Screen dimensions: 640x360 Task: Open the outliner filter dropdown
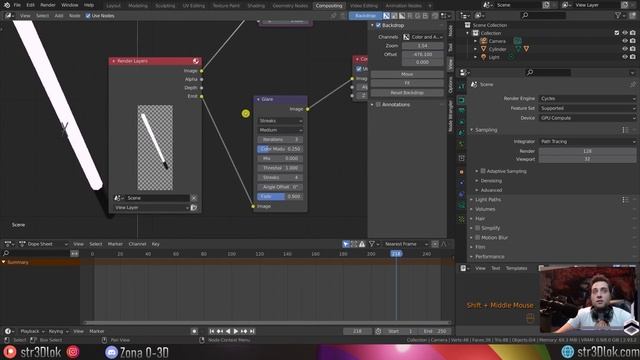pyautogui.click(x=619, y=16)
